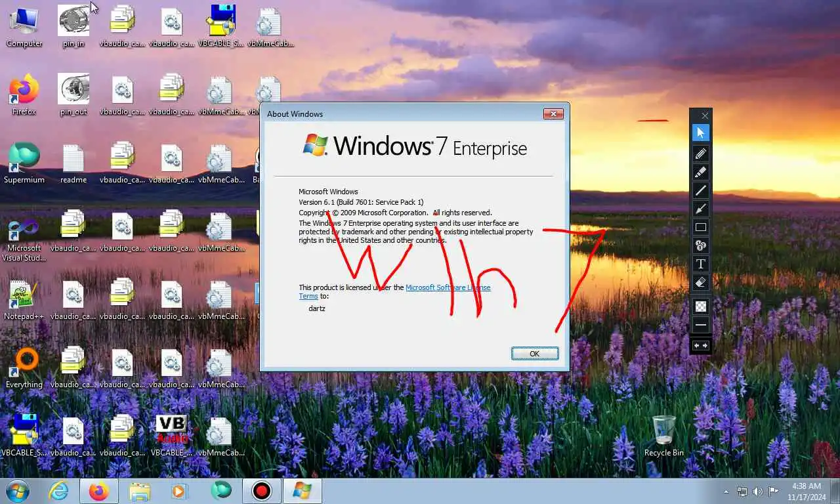Screen dimensions: 840x504
Task: Open Supermium from the taskbar
Action: coord(220,491)
